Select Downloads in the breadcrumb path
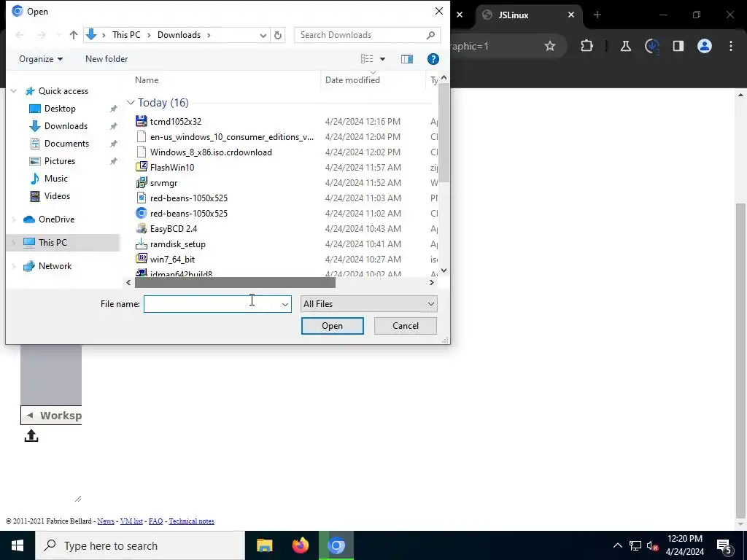This screenshot has width=747, height=560. (x=179, y=35)
